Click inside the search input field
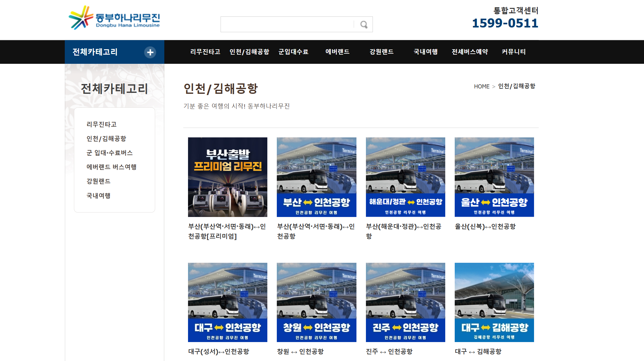Screen dimensions: 644x361 click(287, 25)
